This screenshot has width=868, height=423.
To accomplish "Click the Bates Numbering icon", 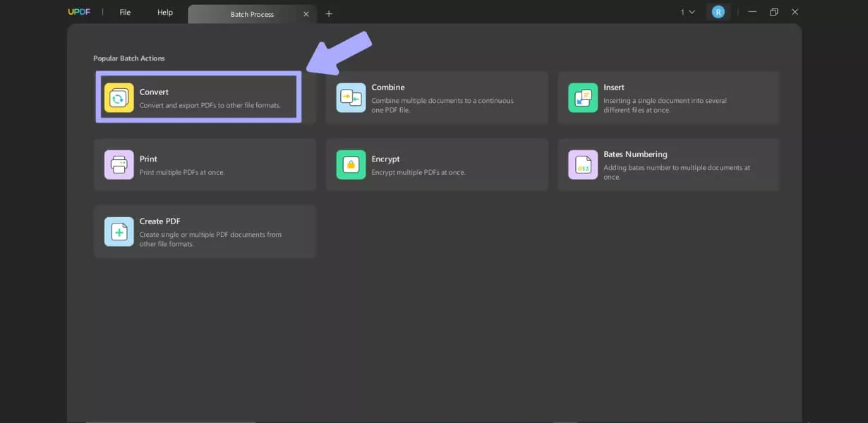I will coord(583,164).
